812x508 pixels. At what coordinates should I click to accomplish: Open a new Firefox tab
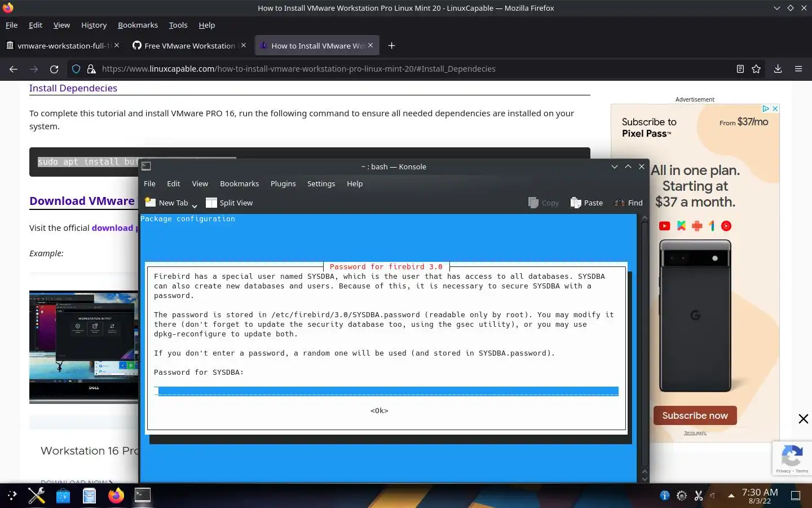click(x=392, y=46)
